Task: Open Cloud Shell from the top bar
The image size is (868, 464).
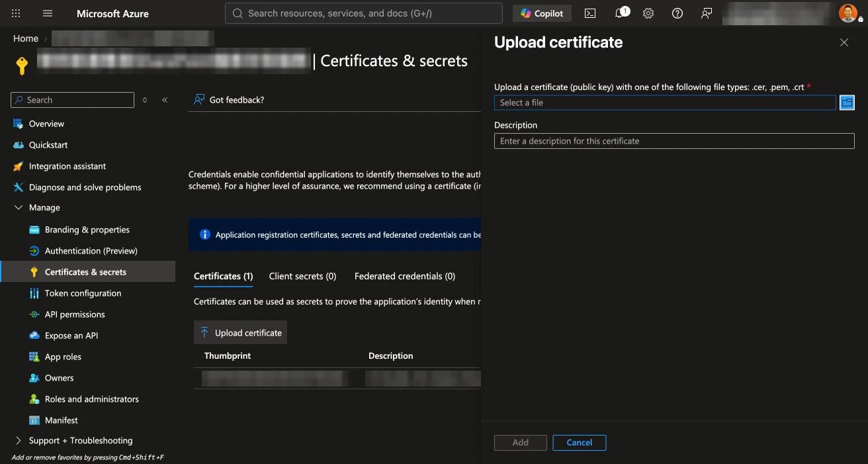Action: (590, 13)
